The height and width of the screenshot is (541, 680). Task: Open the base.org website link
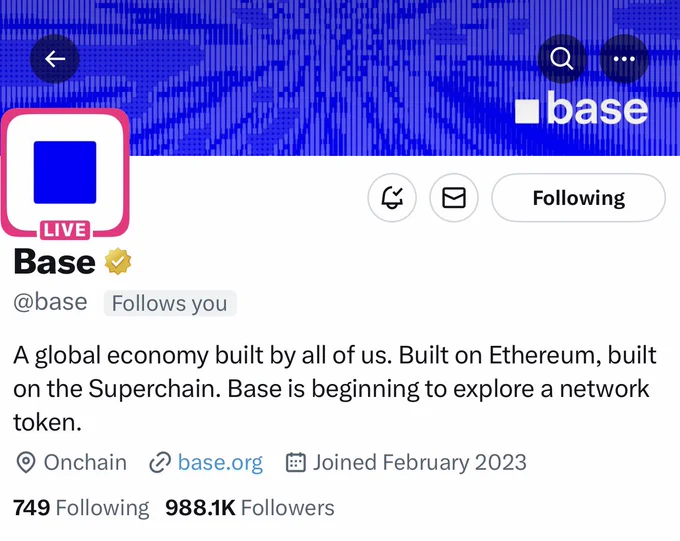220,462
